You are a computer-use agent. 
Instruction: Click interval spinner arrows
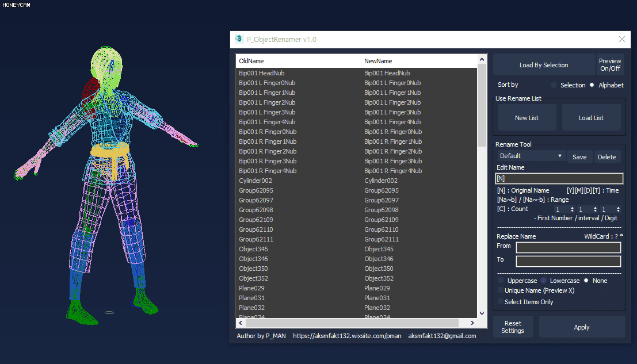595,209
